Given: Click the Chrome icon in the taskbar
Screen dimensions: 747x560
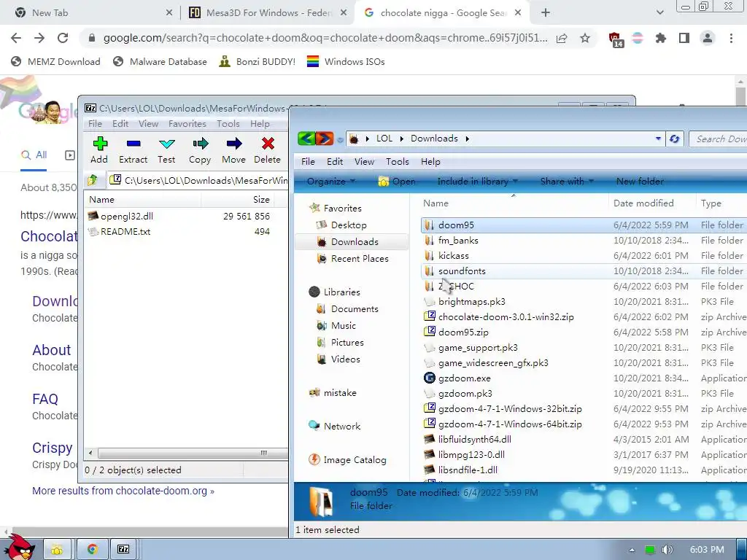Looking at the screenshot, I should 92,549.
